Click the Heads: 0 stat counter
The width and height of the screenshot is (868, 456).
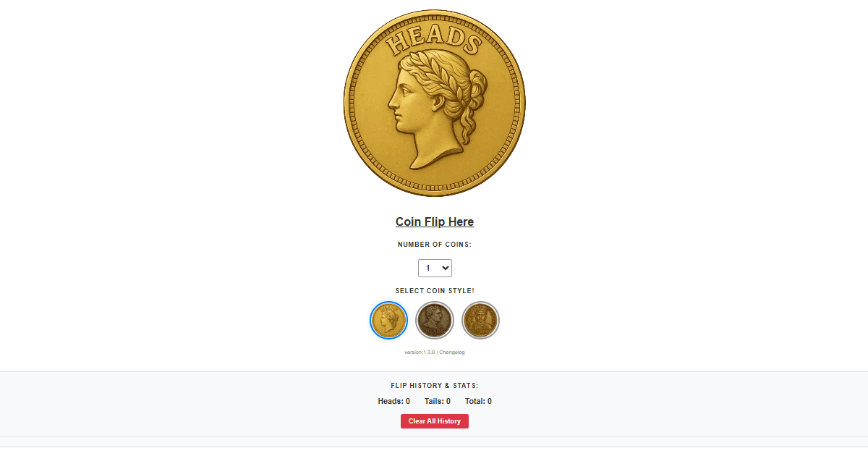tap(394, 401)
